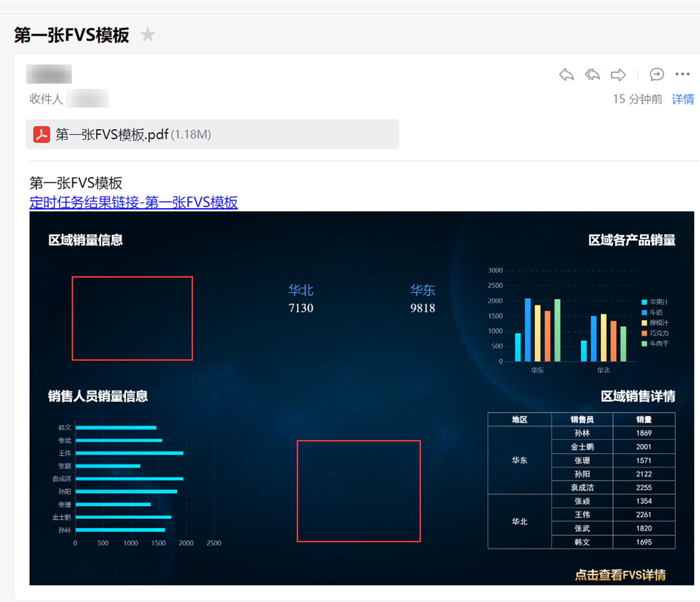Click the 苹果汁 legend color swatch

tap(644, 302)
